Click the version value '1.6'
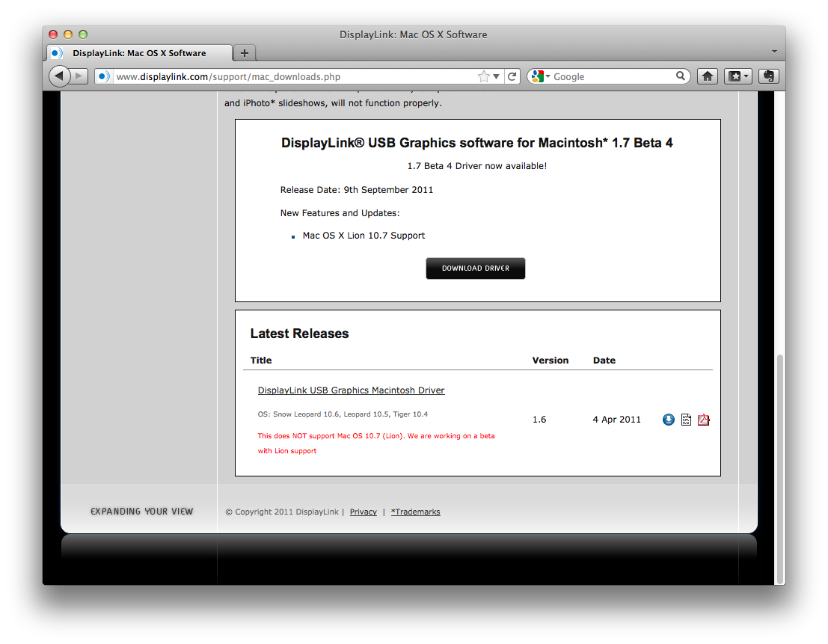The image size is (828, 644). tap(539, 420)
